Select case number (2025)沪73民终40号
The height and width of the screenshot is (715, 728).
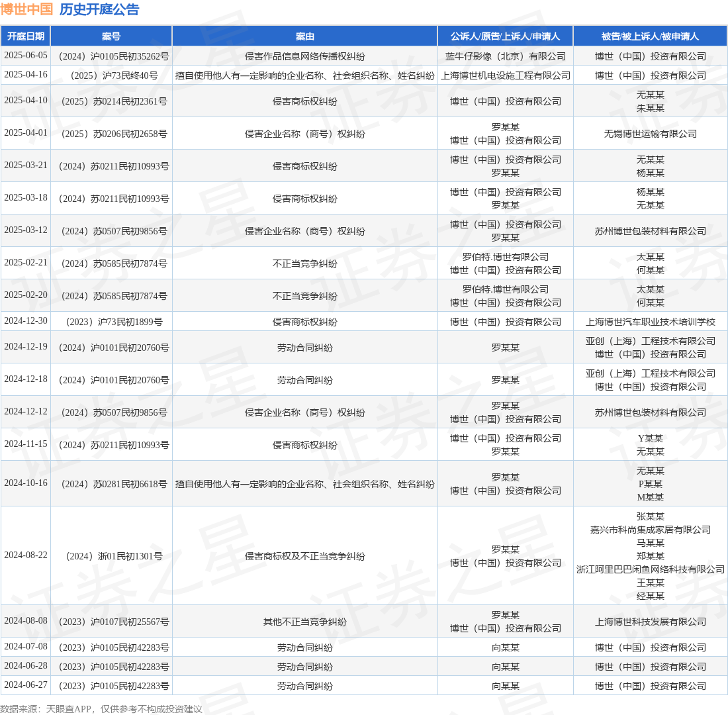click(111, 75)
